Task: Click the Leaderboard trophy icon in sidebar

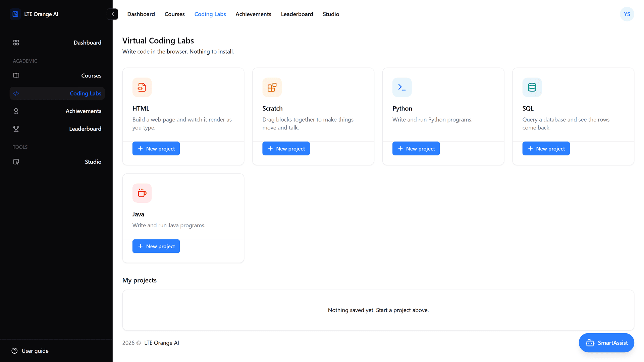Action: click(x=16, y=129)
